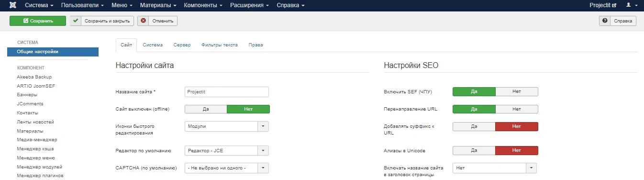This screenshot has width=644, height=180.
Task: Open the Меню menu in top bar
Action: coord(122,5)
